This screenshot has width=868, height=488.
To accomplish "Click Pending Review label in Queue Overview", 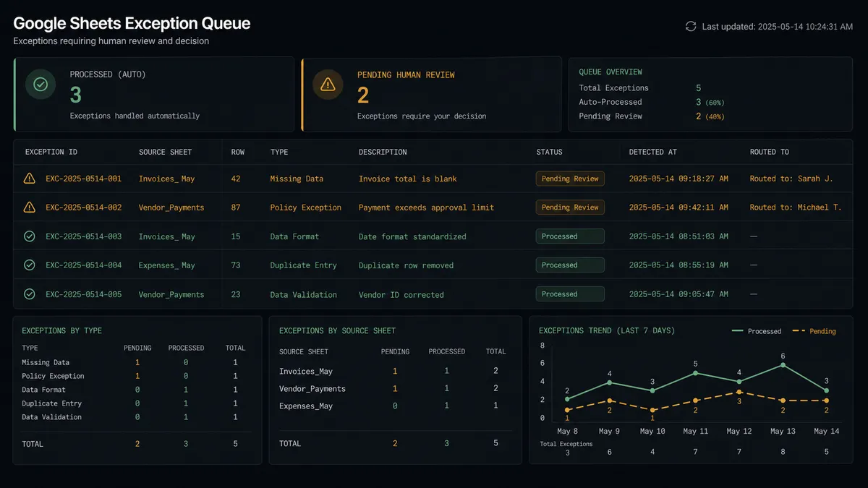I will click(610, 116).
